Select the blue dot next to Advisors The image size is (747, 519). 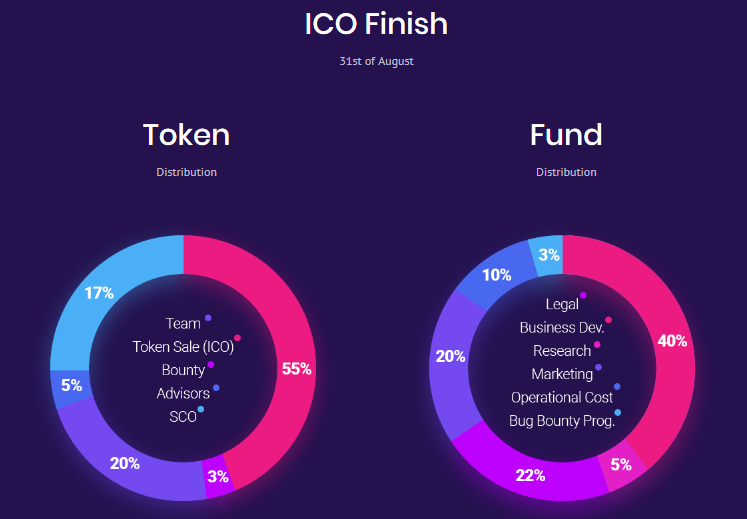[216, 388]
